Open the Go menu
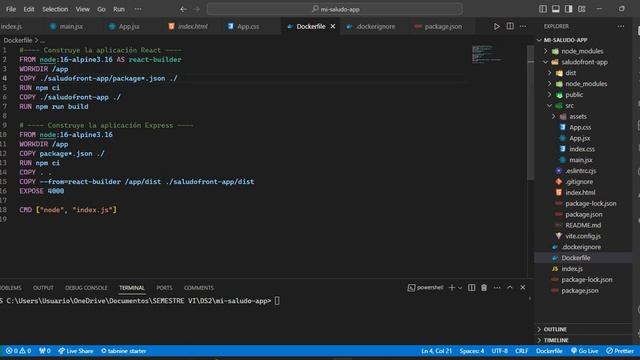640x360 pixels. coord(101,9)
